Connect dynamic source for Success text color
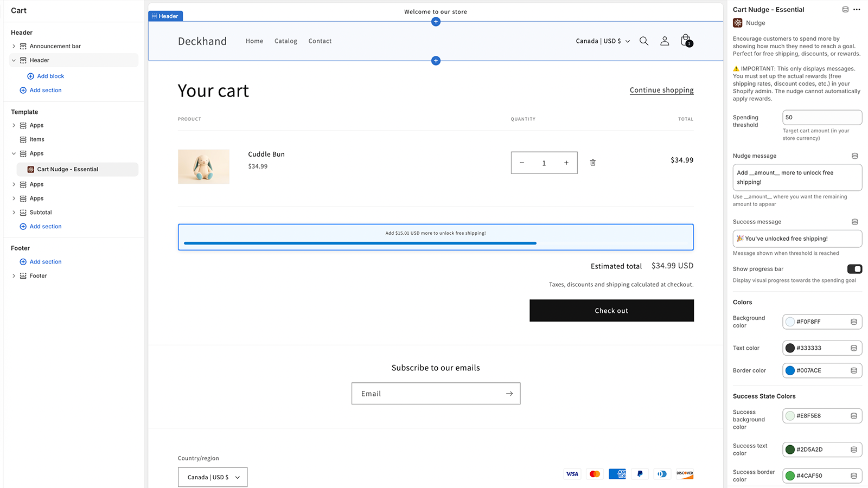Image resolution: width=868 pixels, height=488 pixels. (x=854, y=450)
